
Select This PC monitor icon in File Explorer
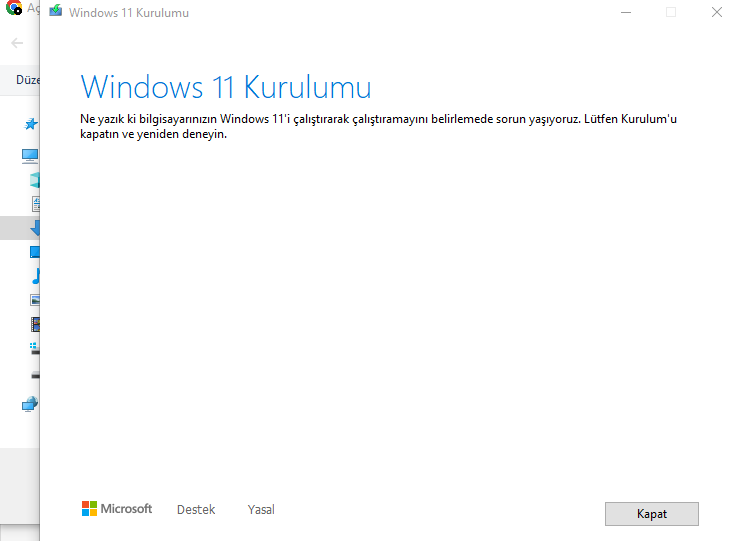coord(30,156)
